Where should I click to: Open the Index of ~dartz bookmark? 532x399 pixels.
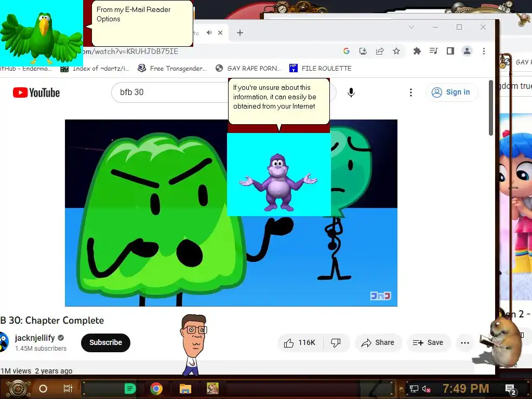pos(95,68)
